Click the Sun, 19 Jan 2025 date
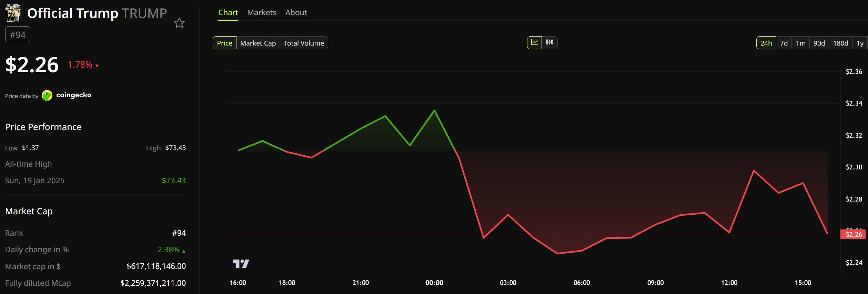The height and width of the screenshot is (294, 868). tap(35, 180)
